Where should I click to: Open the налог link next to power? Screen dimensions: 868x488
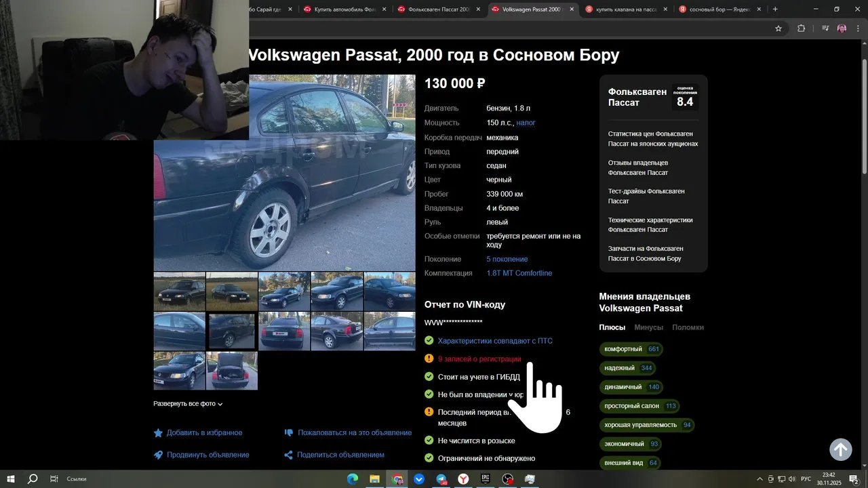pos(526,123)
